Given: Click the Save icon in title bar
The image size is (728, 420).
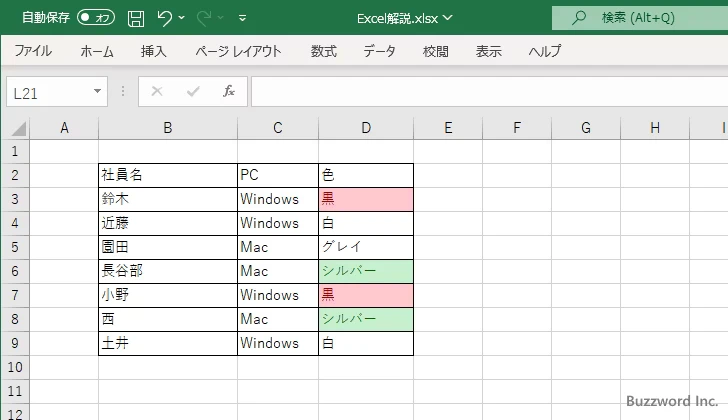Looking at the screenshot, I should (136, 18).
